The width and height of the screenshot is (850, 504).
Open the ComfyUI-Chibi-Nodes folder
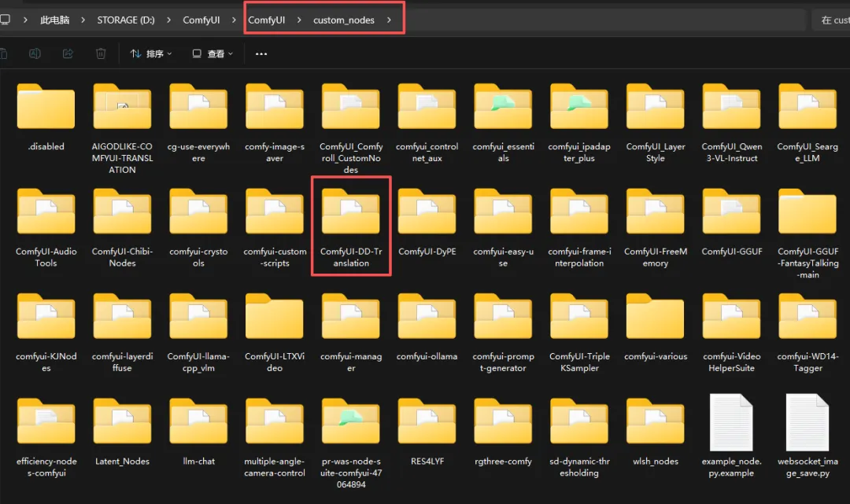coord(123,212)
